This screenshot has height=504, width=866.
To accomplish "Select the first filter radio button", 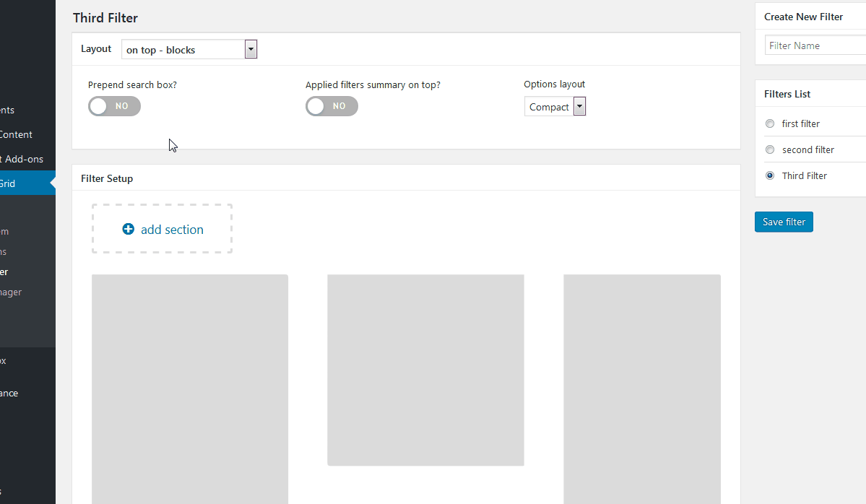I will (770, 123).
